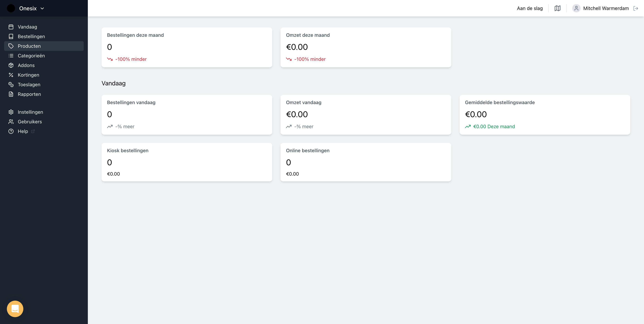Screen dimensions: 644x324
Task: Click €0.00 amount in Kiosk bestellingen card
Action: coord(113,174)
